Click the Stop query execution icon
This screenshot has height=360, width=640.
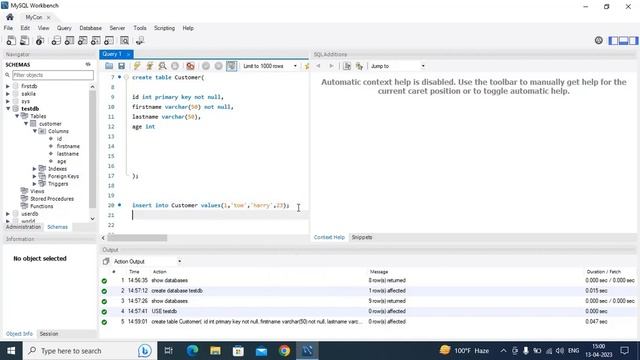(175, 66)
